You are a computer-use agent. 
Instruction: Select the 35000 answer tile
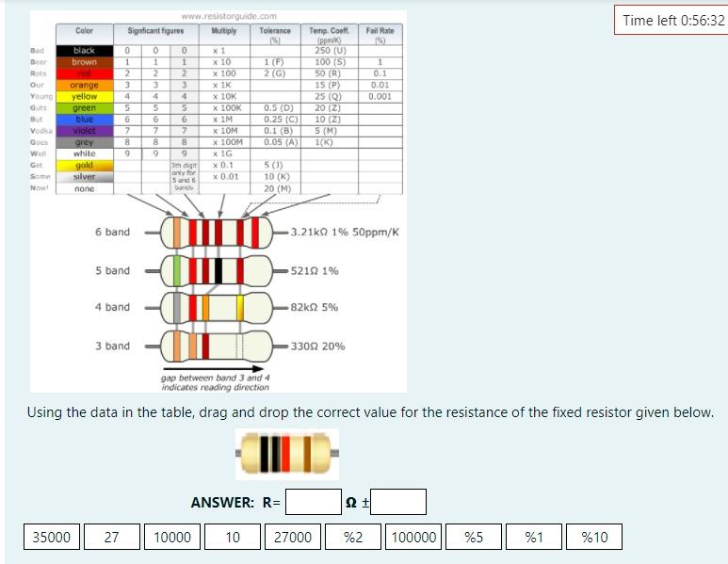[52, 537]
